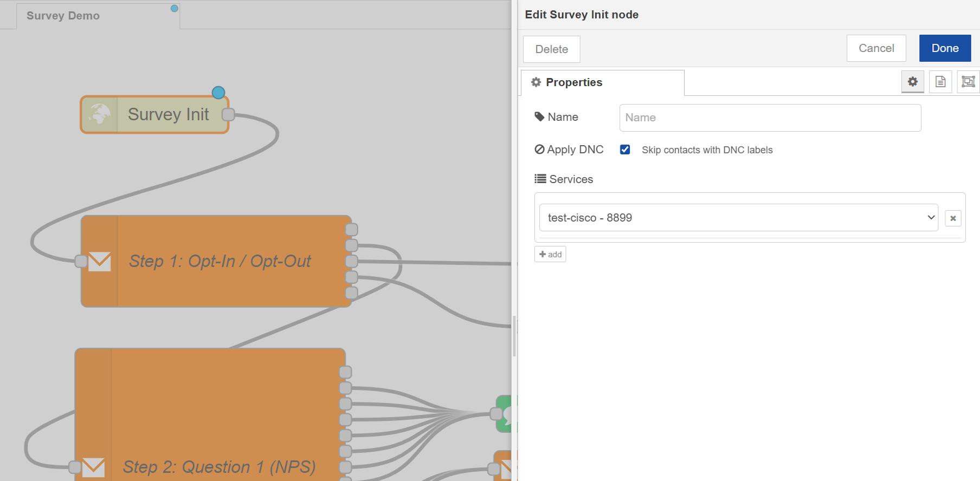Grab the editor panel resize handle
This screenshot has width=980, height=481.
click(x=514, y=336)
